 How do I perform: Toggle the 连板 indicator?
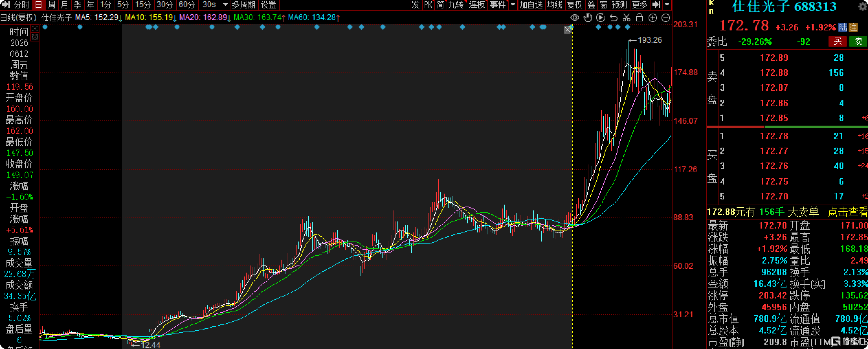477,5
